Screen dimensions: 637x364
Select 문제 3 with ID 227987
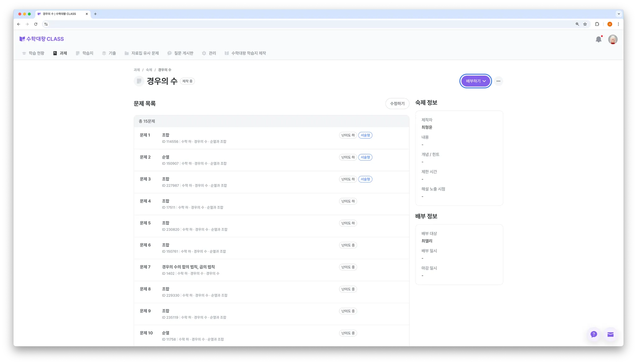tap(272, 182)
